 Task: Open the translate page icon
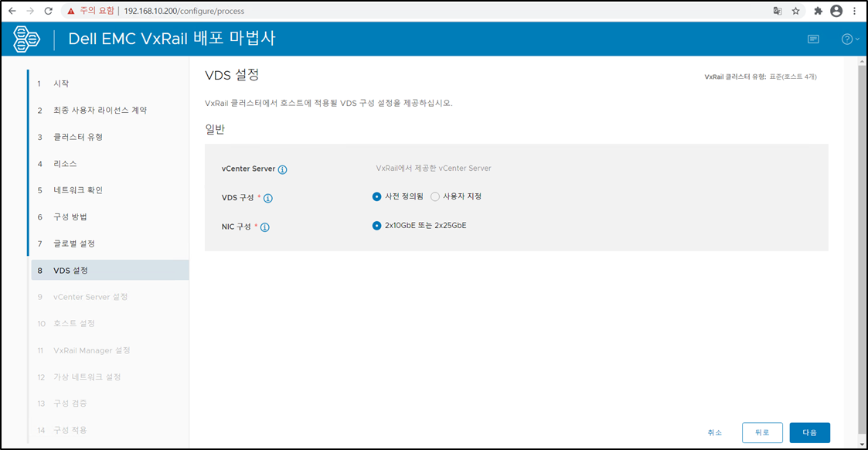click(778, 11)
